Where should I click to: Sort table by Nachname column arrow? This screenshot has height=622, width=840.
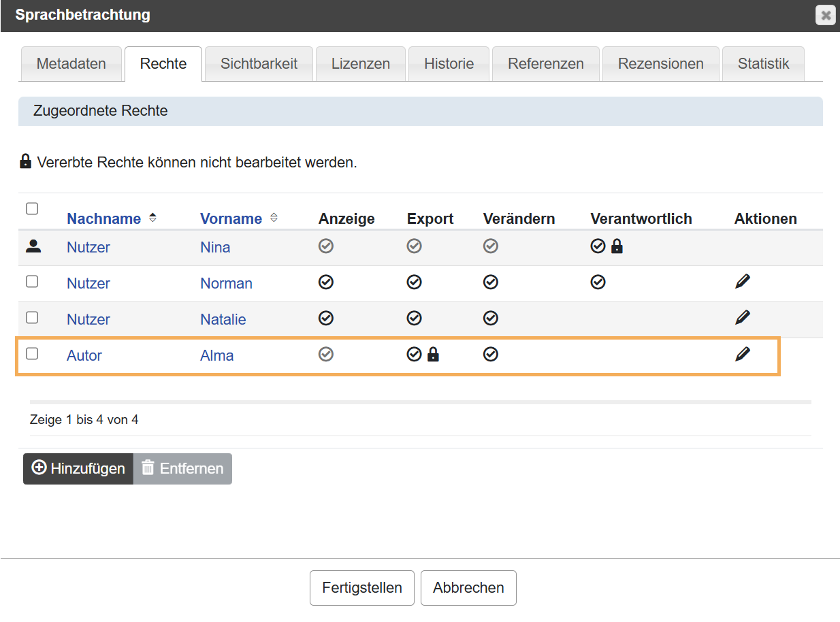point(152,218)
